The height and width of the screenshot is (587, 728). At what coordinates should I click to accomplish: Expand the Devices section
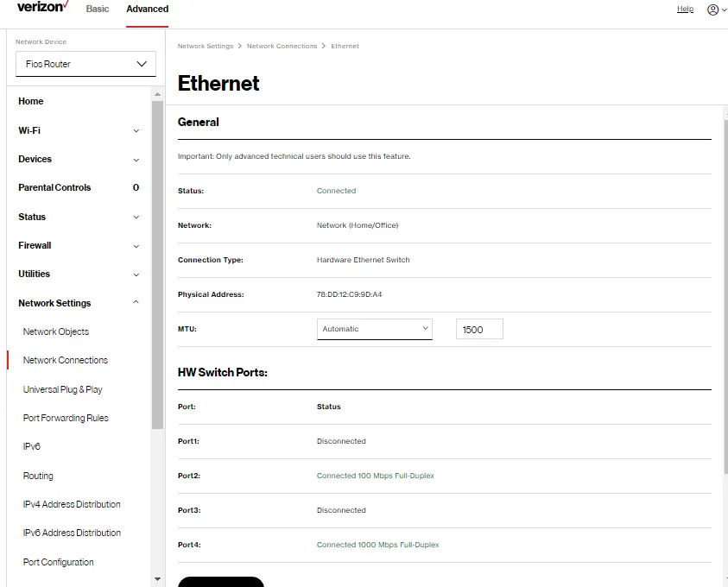tap(135, 159)
